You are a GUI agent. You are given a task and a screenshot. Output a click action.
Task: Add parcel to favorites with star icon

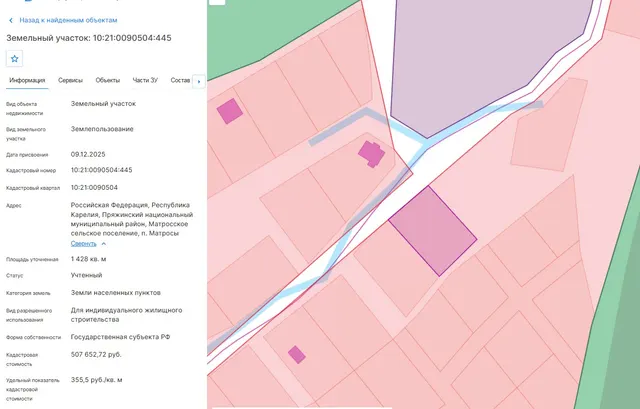click(x=14, y=59)
